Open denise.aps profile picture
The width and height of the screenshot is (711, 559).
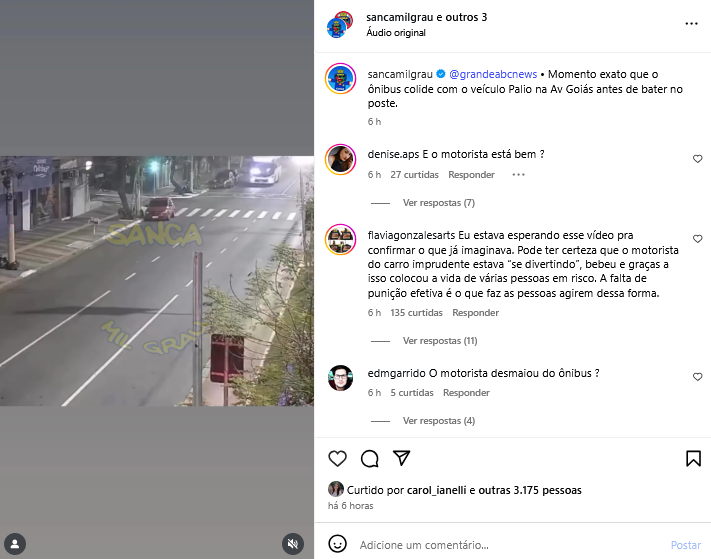(x=341, y=159)
